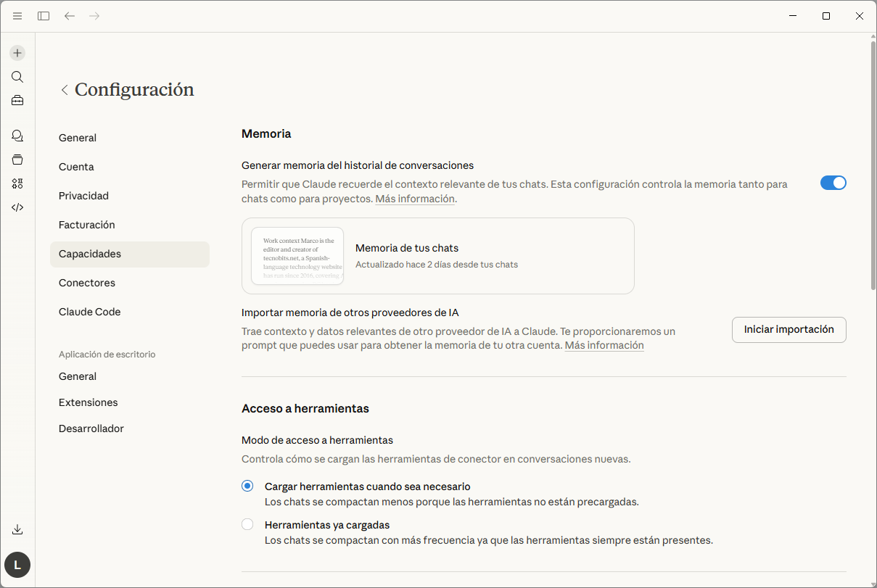Open the user profile avatar menu
Screen dimensions: 877x588
pyautogui.click(x=17, y=565)
